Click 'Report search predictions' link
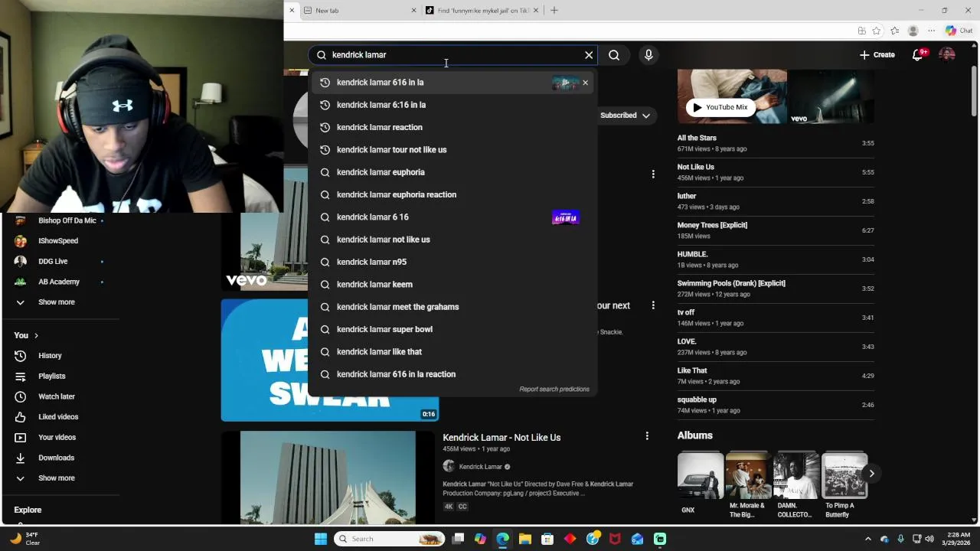This screenshot has height=551, width=980. click(554, 390)
